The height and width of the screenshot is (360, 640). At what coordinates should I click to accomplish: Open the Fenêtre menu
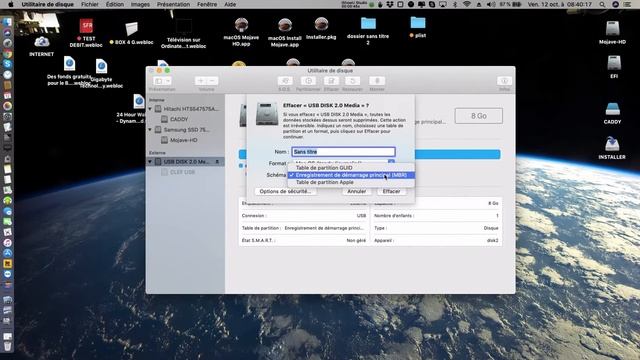[207, 4]
